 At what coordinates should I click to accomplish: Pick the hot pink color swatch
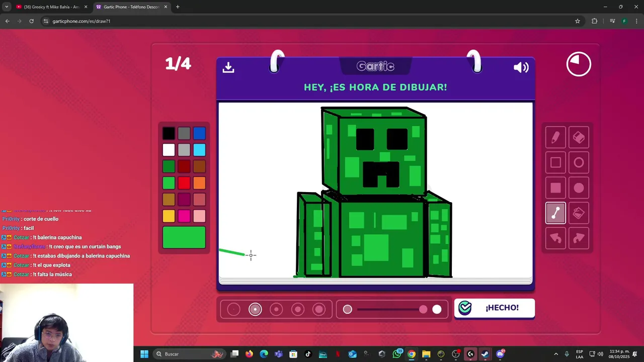point(184,216)
